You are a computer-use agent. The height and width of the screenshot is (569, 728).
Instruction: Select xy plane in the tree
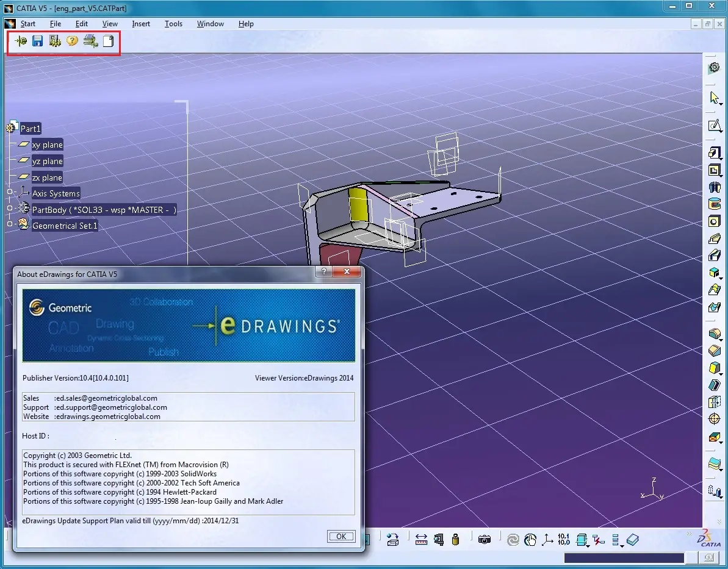pyautogui.click(x=47, y=145)
